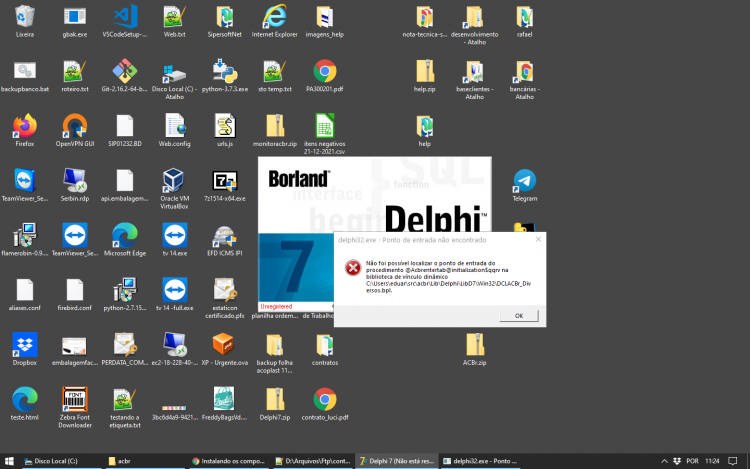
Task: Switch to acbr folder taskbar window
Action: [146, 461]
